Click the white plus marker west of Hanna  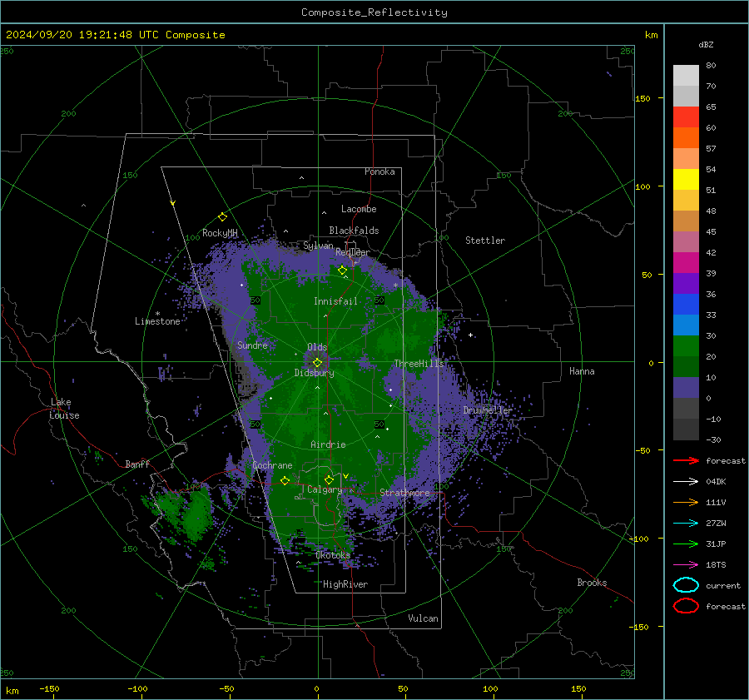(x=470, y=335)
